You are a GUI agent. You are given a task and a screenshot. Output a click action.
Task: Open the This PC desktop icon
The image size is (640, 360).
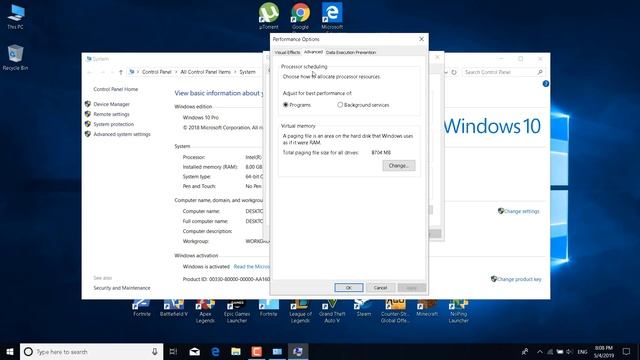(16, 16)
